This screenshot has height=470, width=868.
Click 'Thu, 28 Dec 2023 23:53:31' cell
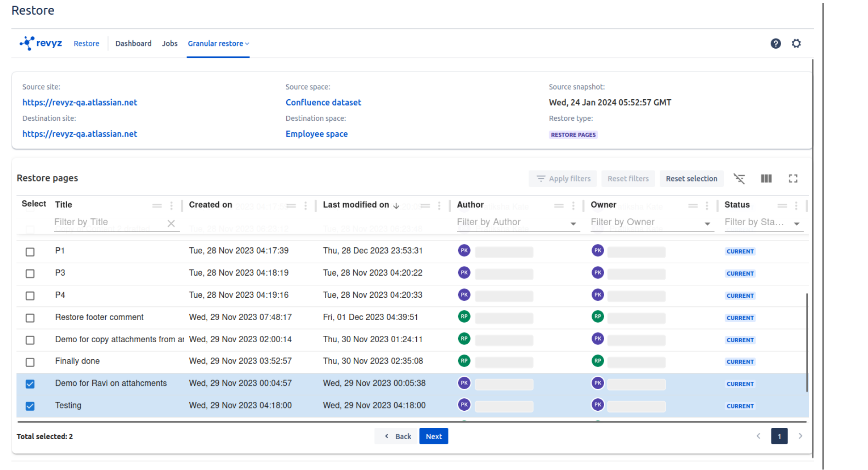(x=373, y=251)
